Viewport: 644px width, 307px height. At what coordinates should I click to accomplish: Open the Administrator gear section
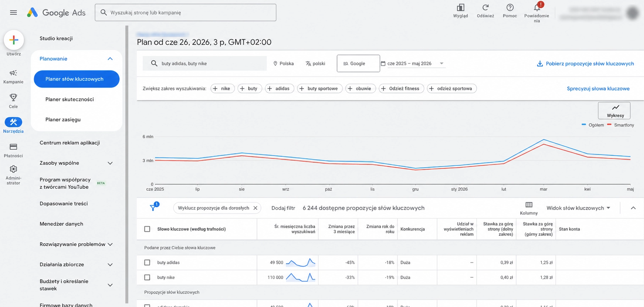(x=13, y=175)
